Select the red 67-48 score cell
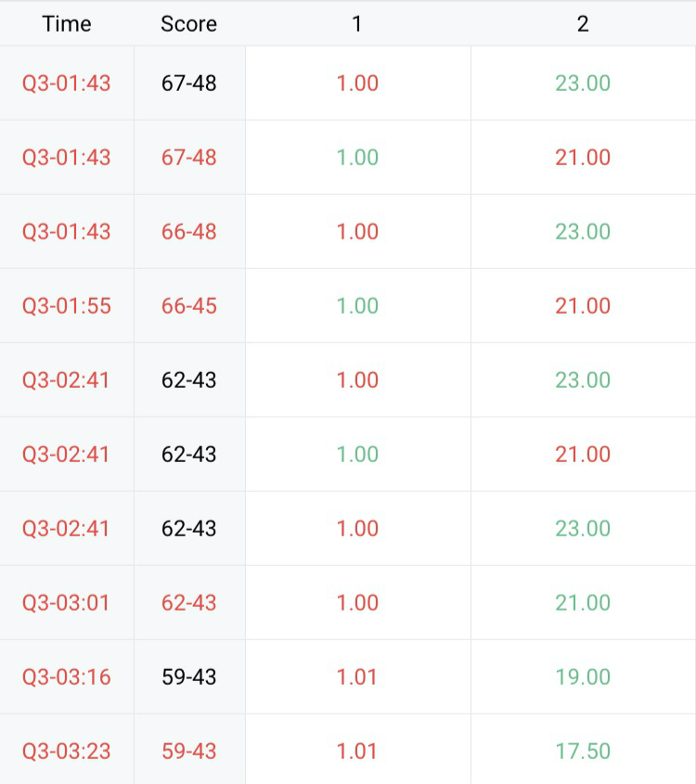Viewport: 696px width, 784px height. pos(188,158)
